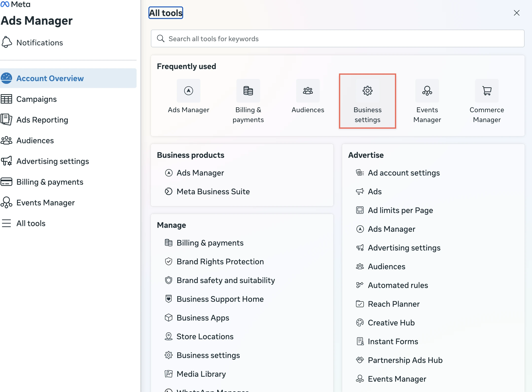Click Instant Forms icon in Advertise
Screen dimensions: 532x392
(360, 341)
